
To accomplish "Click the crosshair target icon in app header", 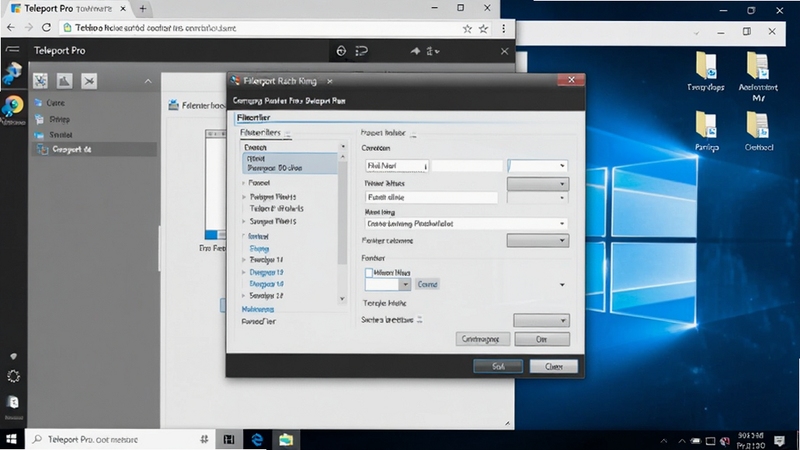I will 341,51.
